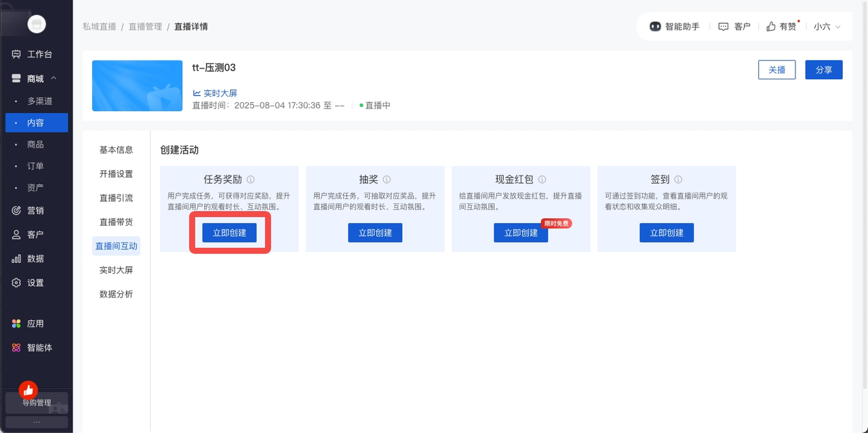Open the 小六 account dropdown
The image size is (868, 433).
click(x=827, y=26)
